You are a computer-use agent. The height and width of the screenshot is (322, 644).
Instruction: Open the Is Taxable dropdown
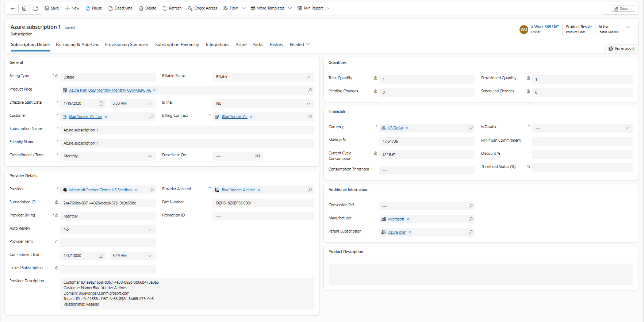(x=582, y=128)
